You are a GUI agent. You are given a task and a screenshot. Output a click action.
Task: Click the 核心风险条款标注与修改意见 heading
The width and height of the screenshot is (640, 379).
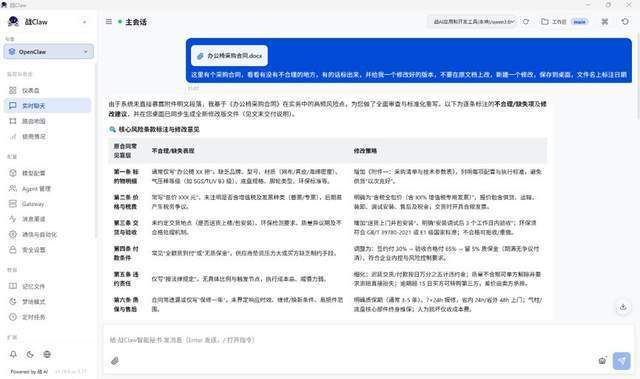159,129
